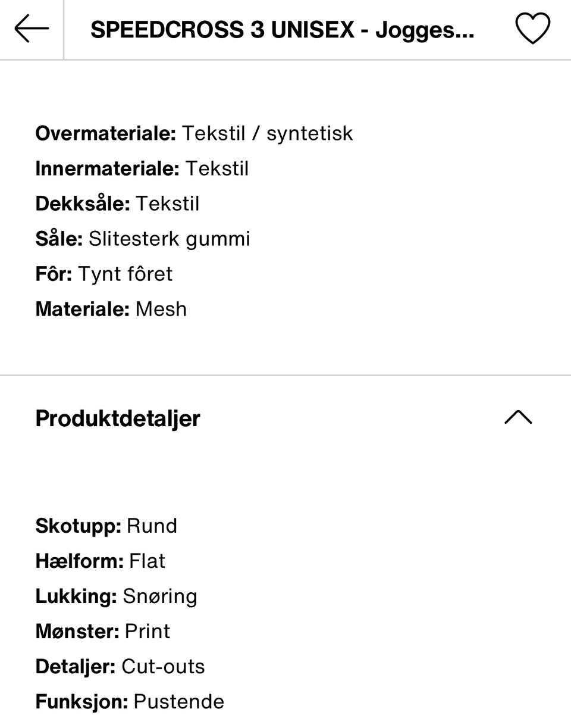
Task: Tap the Pustende value text
Action: pos(178,701)
